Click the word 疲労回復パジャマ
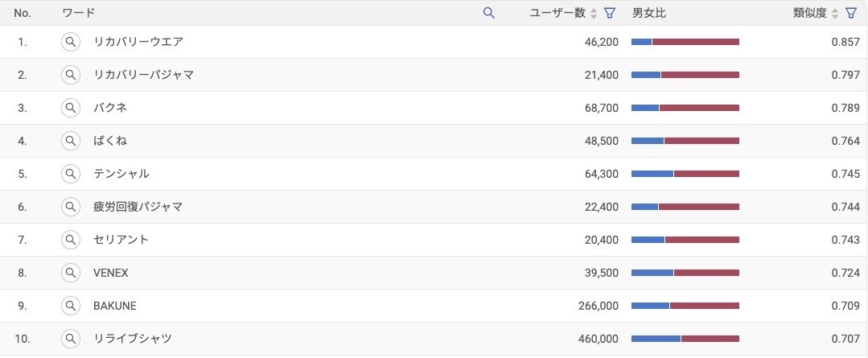The image size is (868, 358). tap(138, 207)
